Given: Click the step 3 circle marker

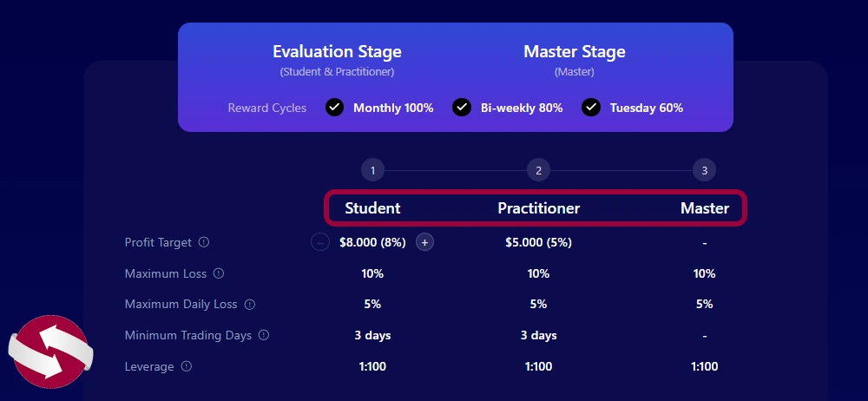Looking at the screenshot, I should (704, 170).
